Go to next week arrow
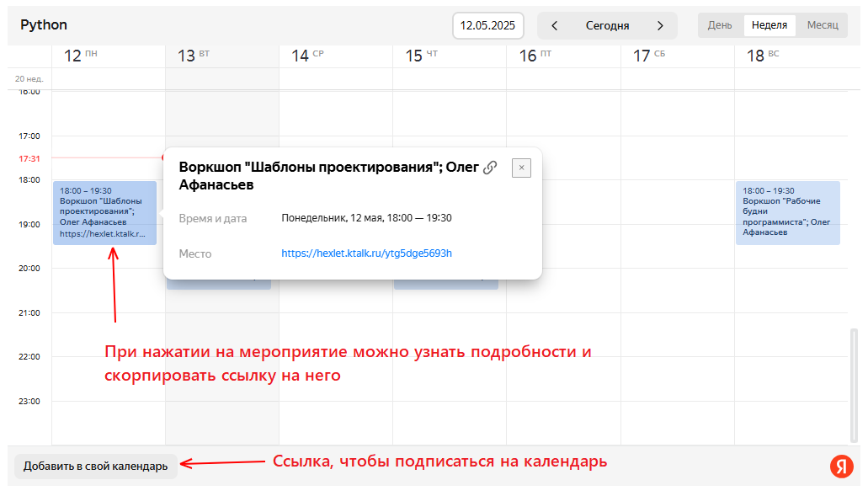The image size is (868, 496). 660,25
